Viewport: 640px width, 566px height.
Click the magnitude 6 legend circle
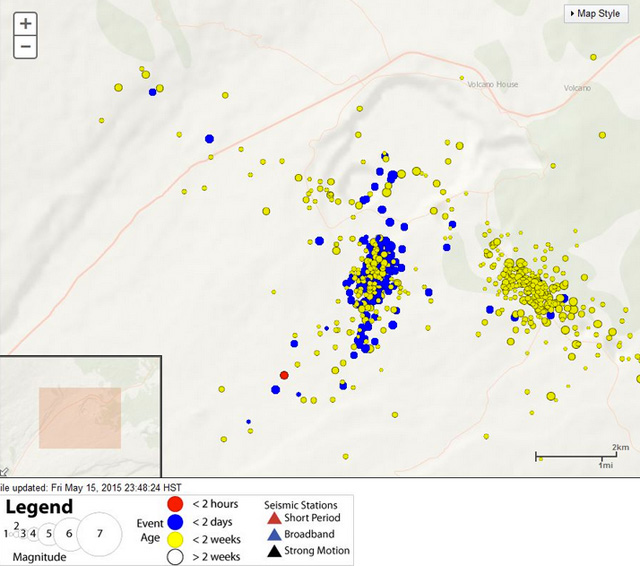click(69, 534)
